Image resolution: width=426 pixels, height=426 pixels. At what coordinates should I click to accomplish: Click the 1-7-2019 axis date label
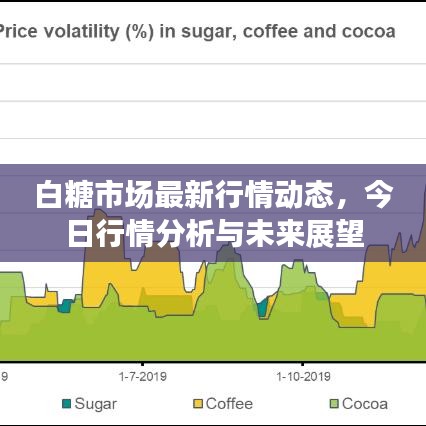click(x=143, y=377)
